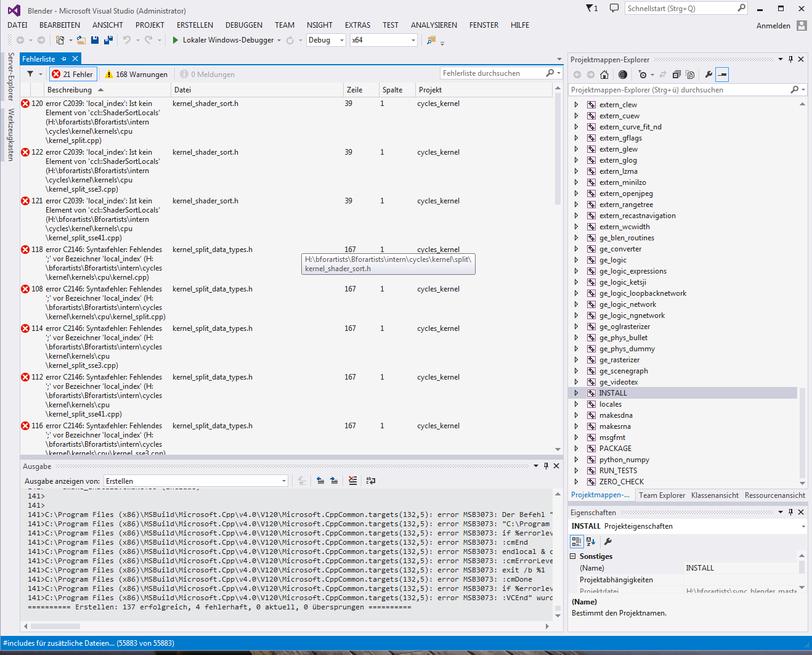Viewport: 812px width, 655px height.
Task: Sort error list by Beschreibung column
Action: pos(70,90)
